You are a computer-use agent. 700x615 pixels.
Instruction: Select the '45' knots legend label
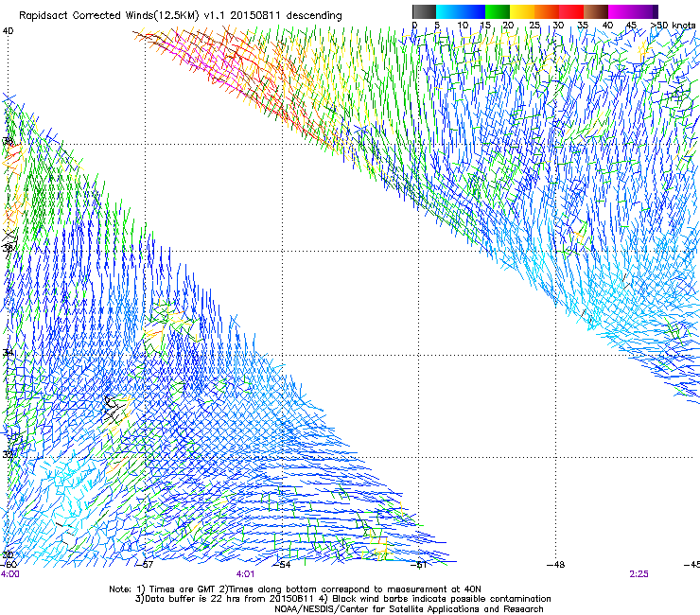click(x=631, y=26)
